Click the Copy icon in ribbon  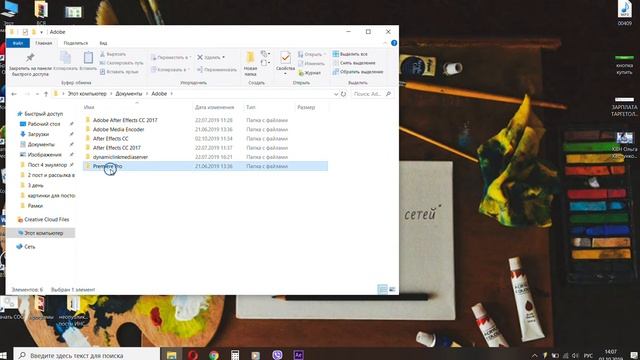pos(65,58)
